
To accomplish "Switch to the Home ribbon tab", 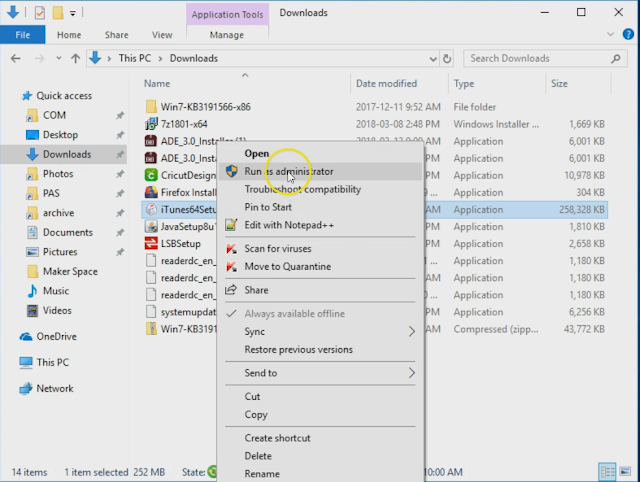I will click(x=69, y=35).
